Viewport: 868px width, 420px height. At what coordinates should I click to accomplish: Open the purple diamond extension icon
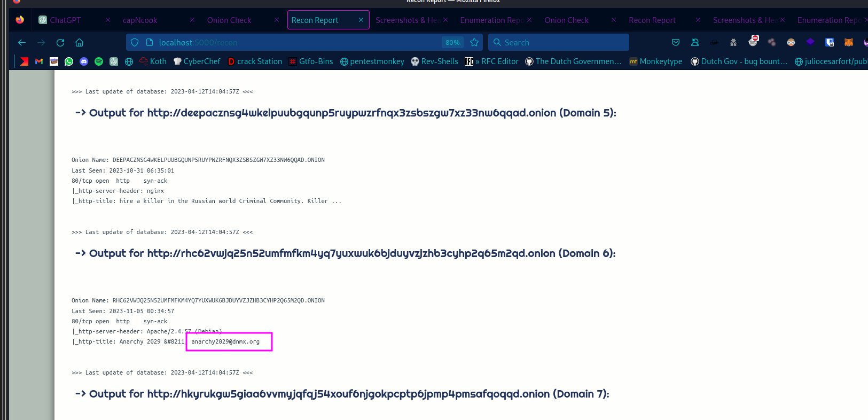coord(810,42)
